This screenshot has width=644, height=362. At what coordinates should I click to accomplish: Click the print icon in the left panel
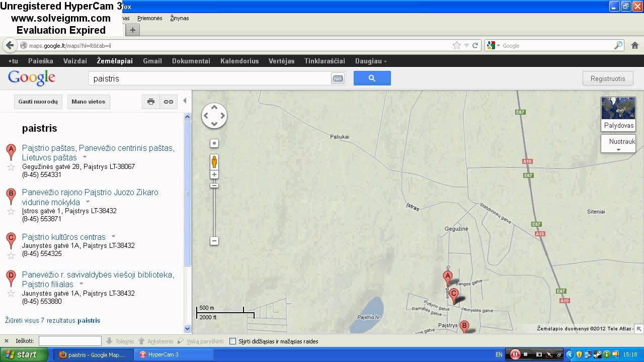coord(151,102)
